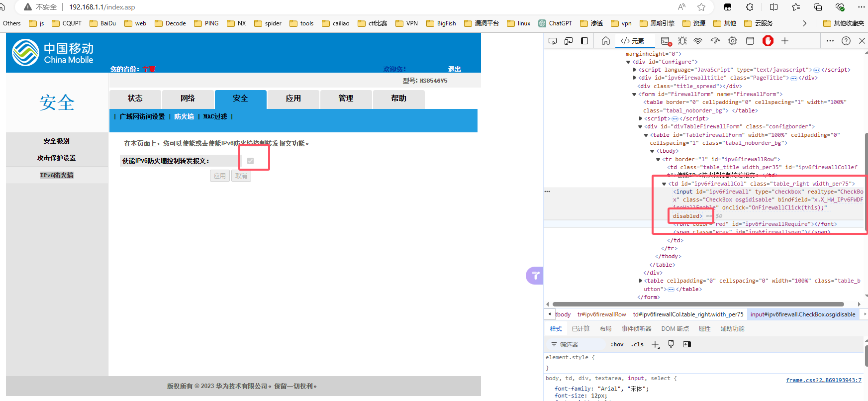Click the 应用 apply button
The image size is (868, 401).
[220, 176]
